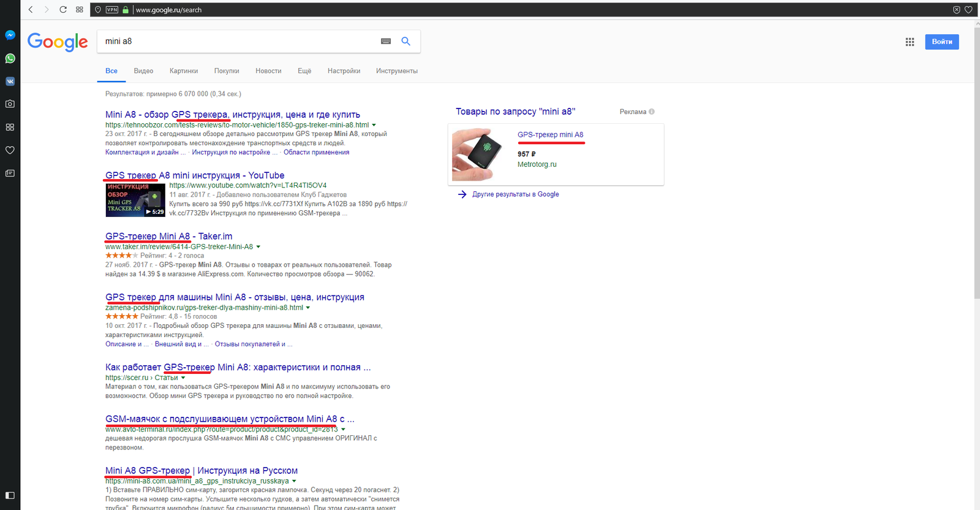Open WhatsApp in the Opera sidebar

click(10, 58)
